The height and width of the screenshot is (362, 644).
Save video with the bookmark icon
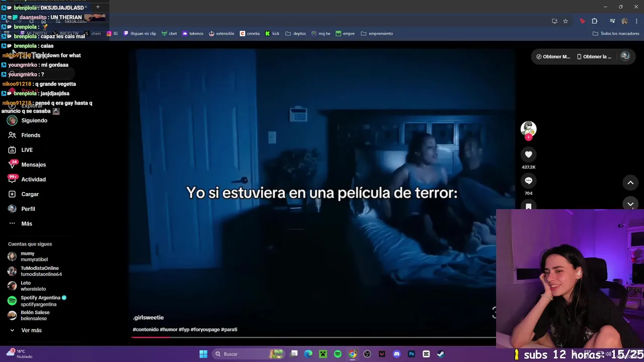pos(528,206)
